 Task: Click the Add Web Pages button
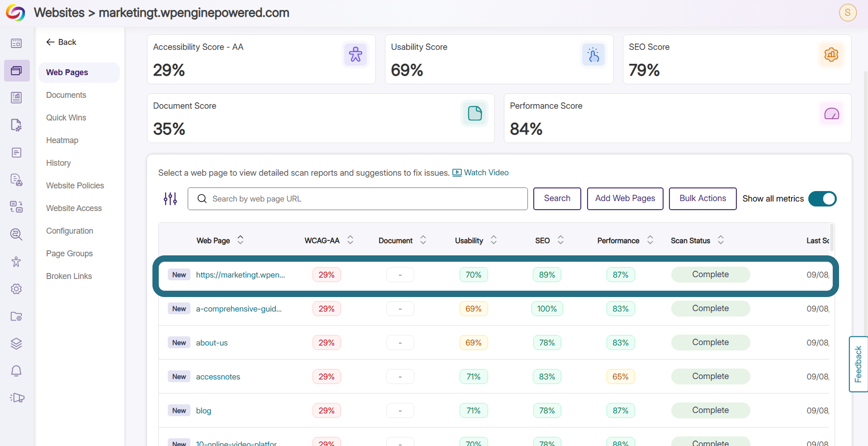pos(625,198)
